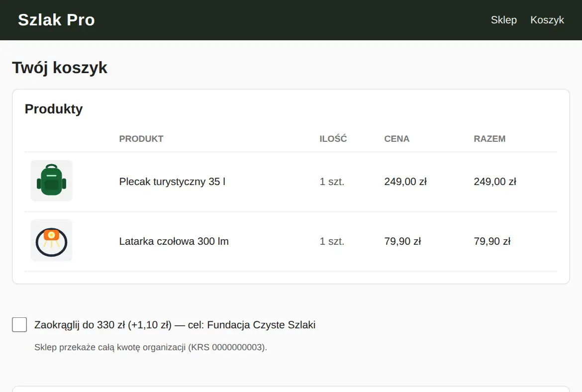Click the Zaokrąglij do 330 zł label text
The width and height of the screenshot is (582, 392).
(x=175, y=325)
